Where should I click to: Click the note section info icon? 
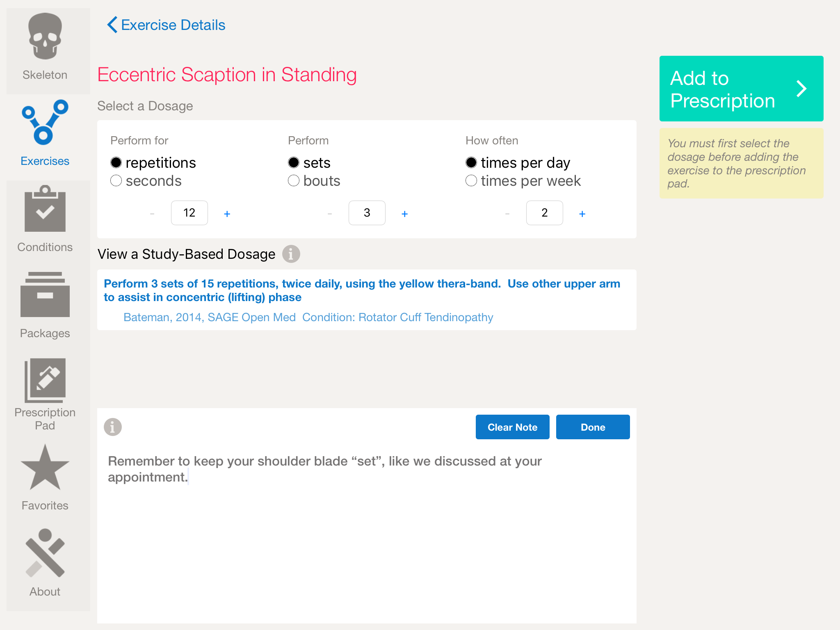tap(113, 427)
